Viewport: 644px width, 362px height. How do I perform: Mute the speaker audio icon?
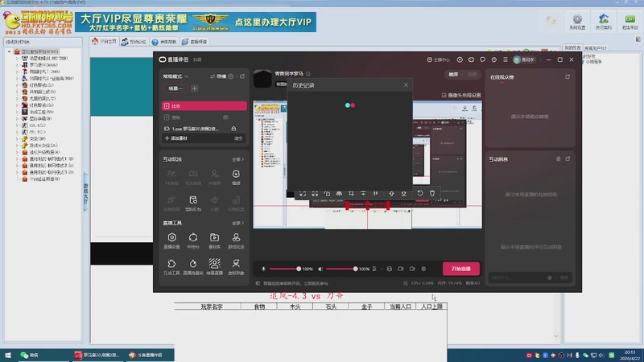pos(320,269)
